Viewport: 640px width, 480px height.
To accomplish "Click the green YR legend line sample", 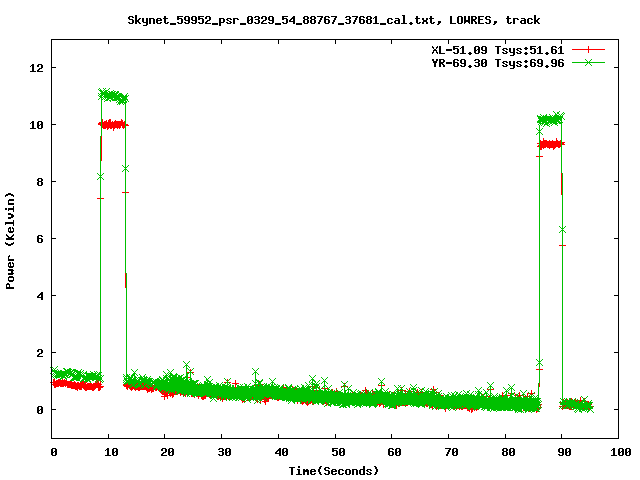I will coord(588,62).
